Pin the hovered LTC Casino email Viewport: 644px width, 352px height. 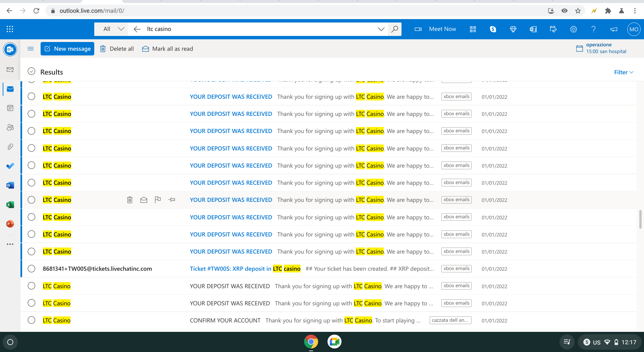[x=172, y=200]
